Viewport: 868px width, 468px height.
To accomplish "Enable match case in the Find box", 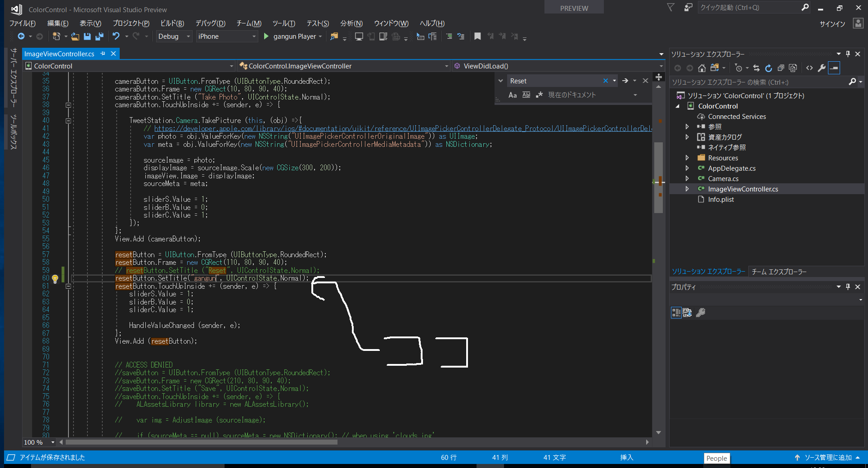I will click(x=513, y=95).
